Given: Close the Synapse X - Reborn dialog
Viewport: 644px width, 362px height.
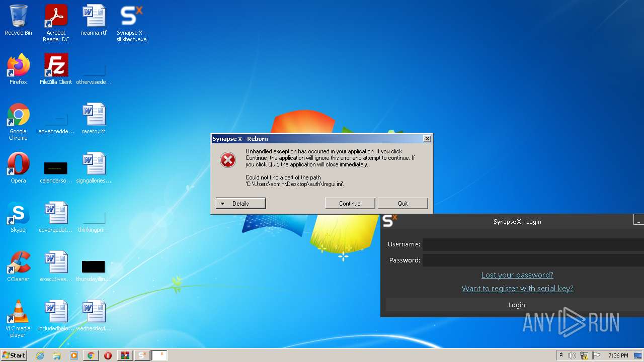Looking at the screenshot, I should [x=427, y=139].
